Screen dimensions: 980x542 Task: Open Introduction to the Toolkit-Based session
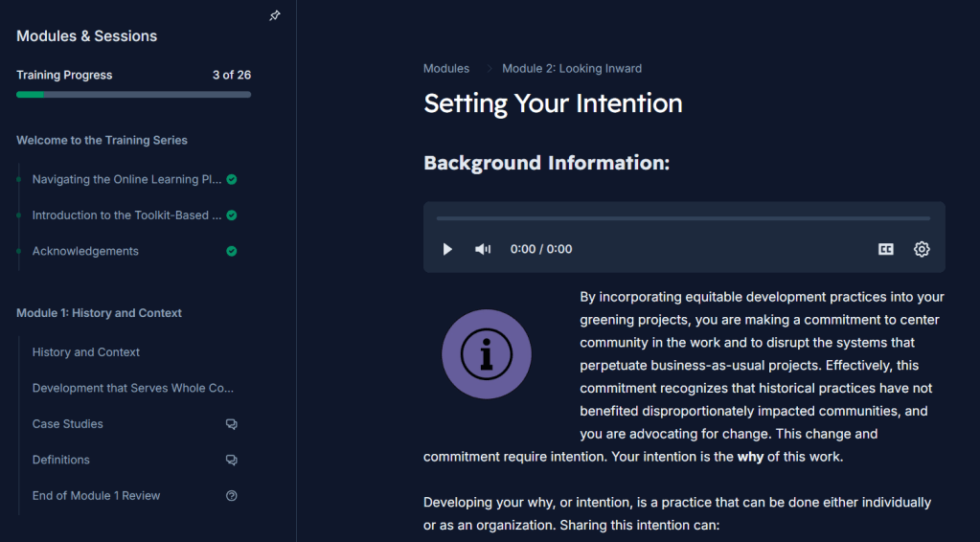click(x=120, y=215)
